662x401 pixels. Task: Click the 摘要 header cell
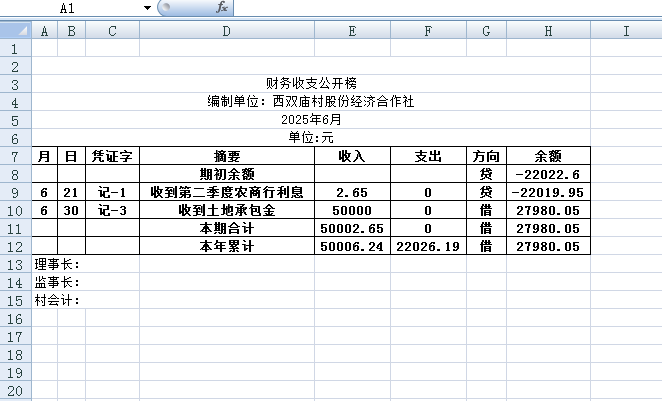tap(226, 156)
